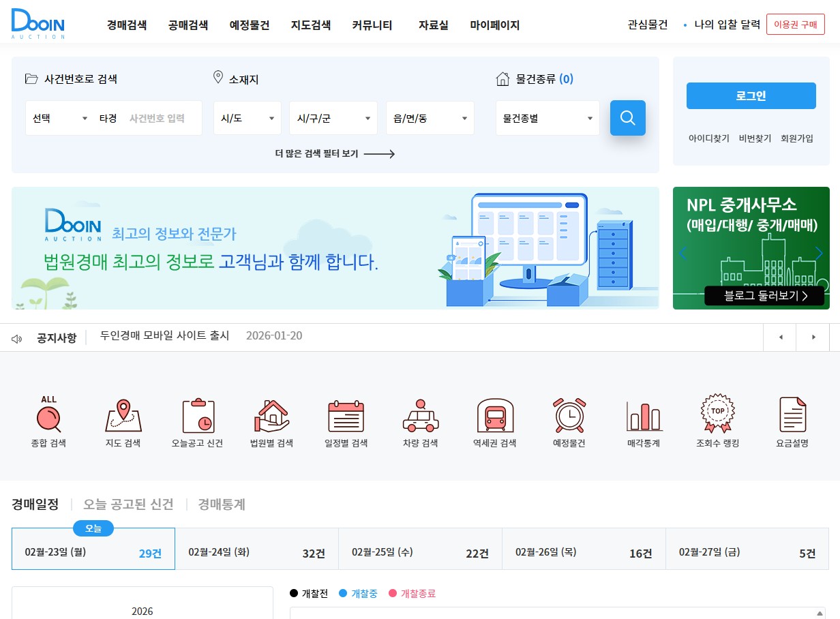The width and height of the screenshot is (840, 619).
Task: Open the 물건종별 property type dropdown
Action: (x=547, y=117)
